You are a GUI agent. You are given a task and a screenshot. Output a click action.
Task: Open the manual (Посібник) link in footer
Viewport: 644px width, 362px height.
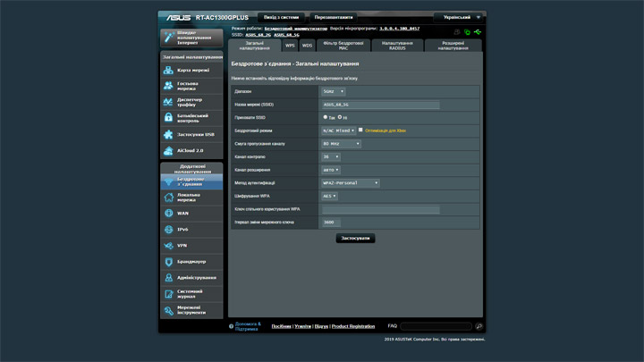click(x=282, y=326)
